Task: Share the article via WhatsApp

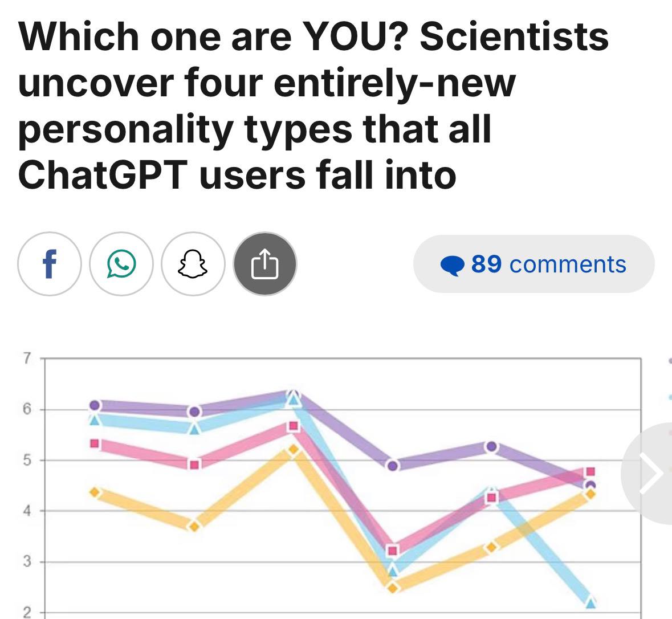Action: pyautogui.click(x=121, y=264)
